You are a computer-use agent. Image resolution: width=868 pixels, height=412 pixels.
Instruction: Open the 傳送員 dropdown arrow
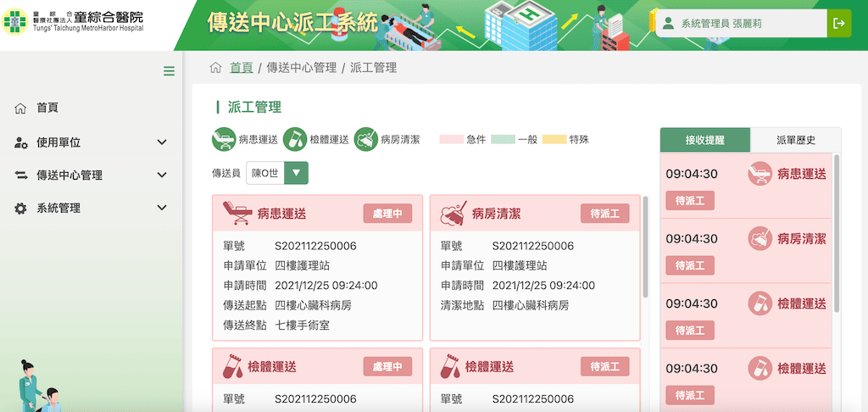(296, 173)
